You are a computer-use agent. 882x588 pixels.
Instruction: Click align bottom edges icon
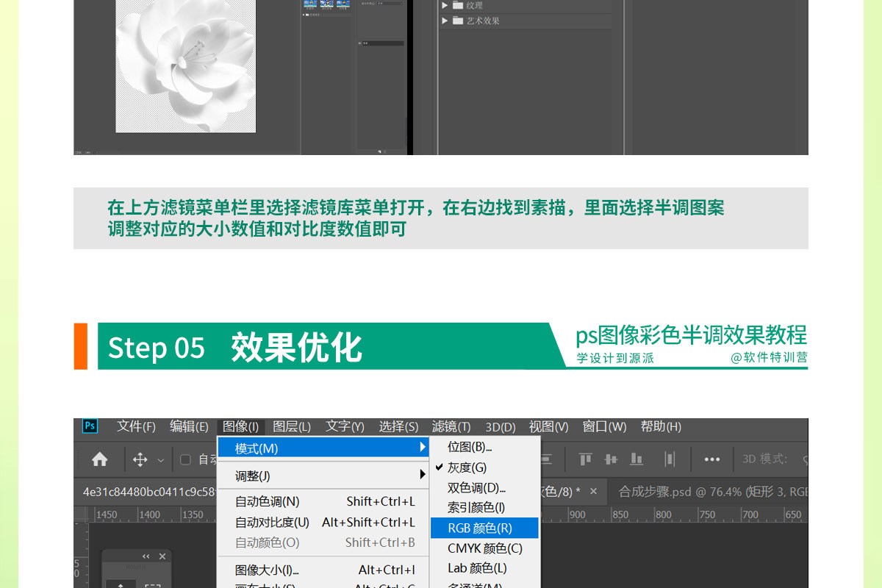637,459
